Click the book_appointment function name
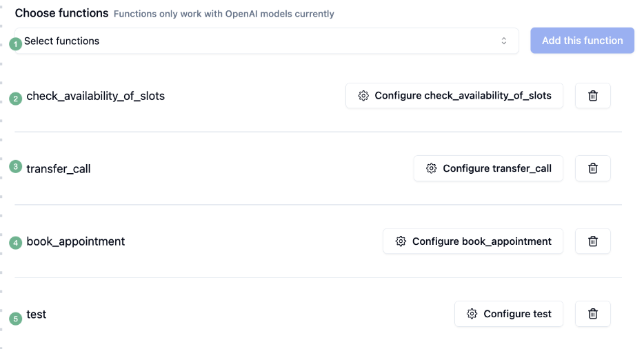Screen dimensions: 644x349 [x=76, y=241]
